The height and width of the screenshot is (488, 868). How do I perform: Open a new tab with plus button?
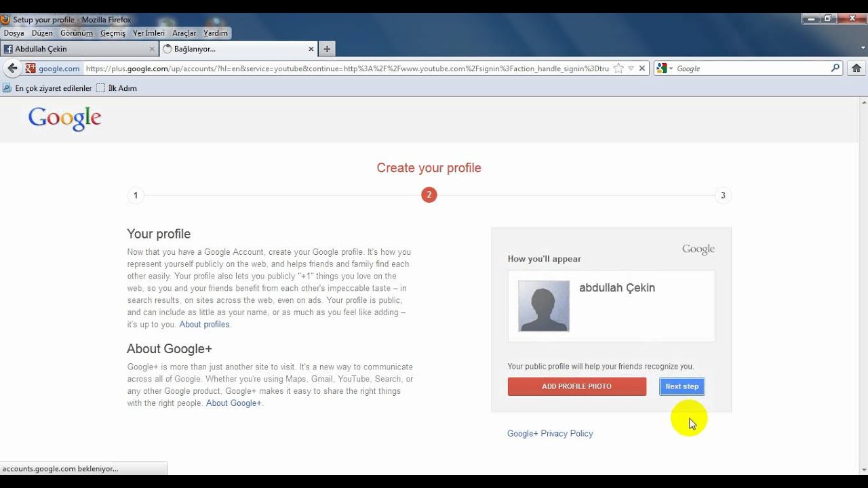point(327,49)
